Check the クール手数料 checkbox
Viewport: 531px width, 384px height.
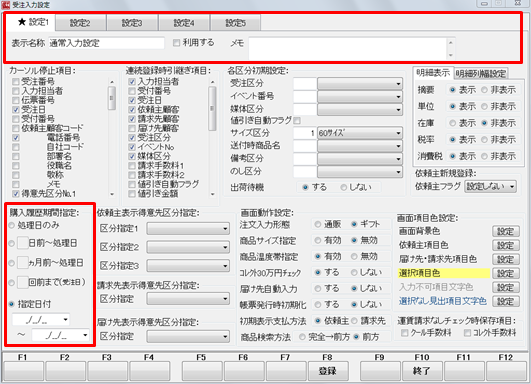click(x=404, y=333)
